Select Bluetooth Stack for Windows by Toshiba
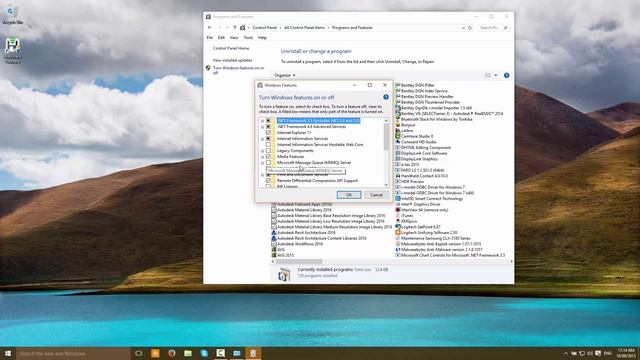 coord(433,119)
